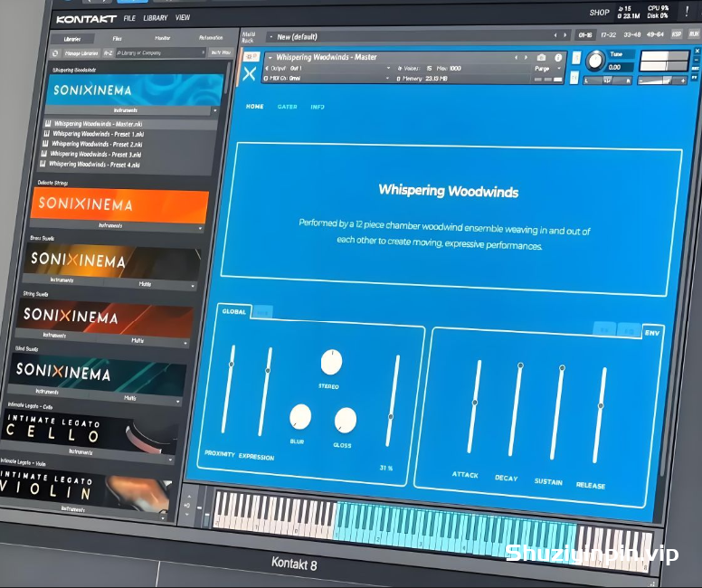Open dropdown arrow under Brass Swells library
The width and height of the screenshot is (702, 588).
click(193, 286)
